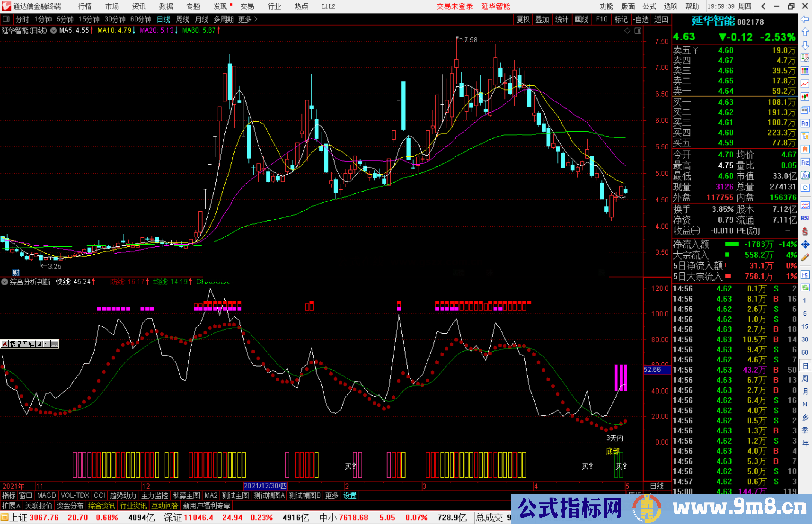
Task: Open the 公式 menu
Action: (x=649, y=6)
